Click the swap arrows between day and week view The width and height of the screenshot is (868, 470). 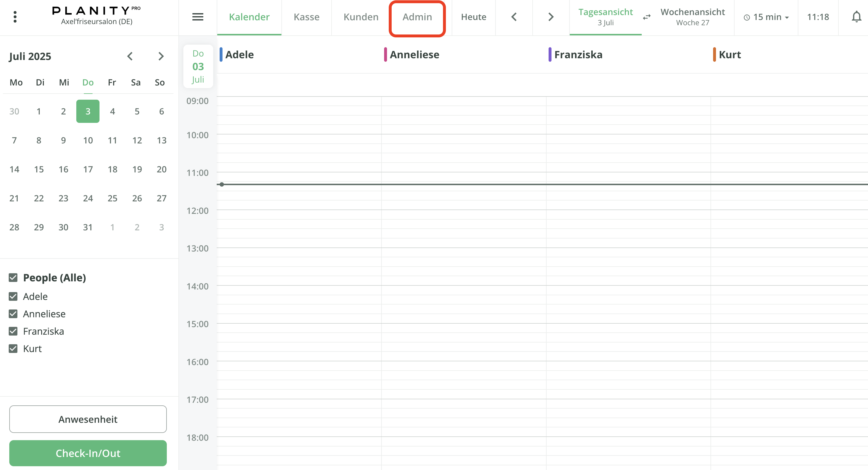[647, 17]
